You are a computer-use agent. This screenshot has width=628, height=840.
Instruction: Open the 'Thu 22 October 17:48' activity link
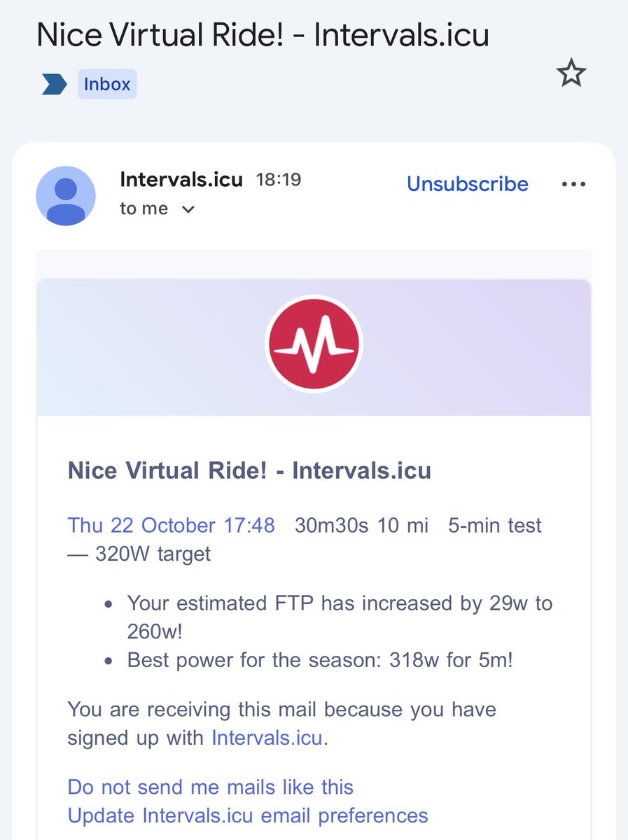[172, 525]
